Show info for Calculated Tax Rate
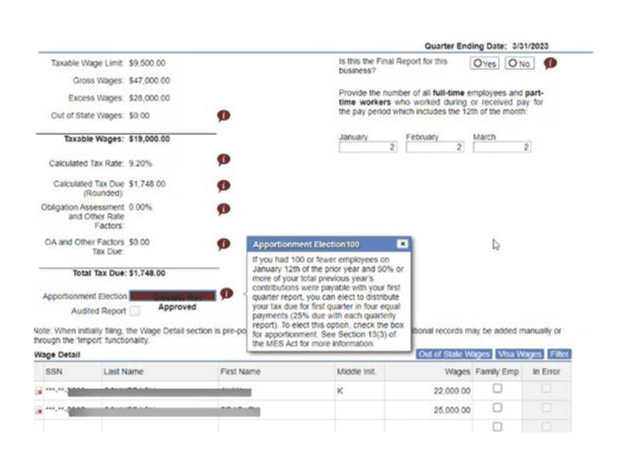 224,159
